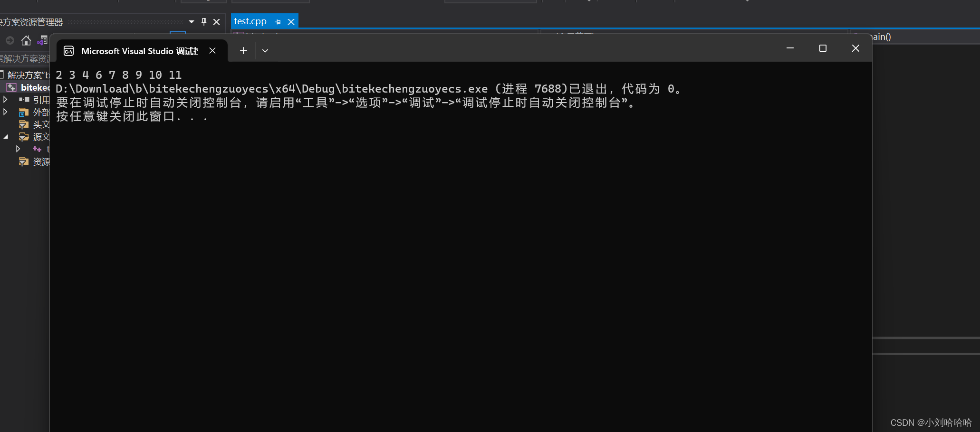Open the Solution Explorer window options dropdown

click(192, 21)
